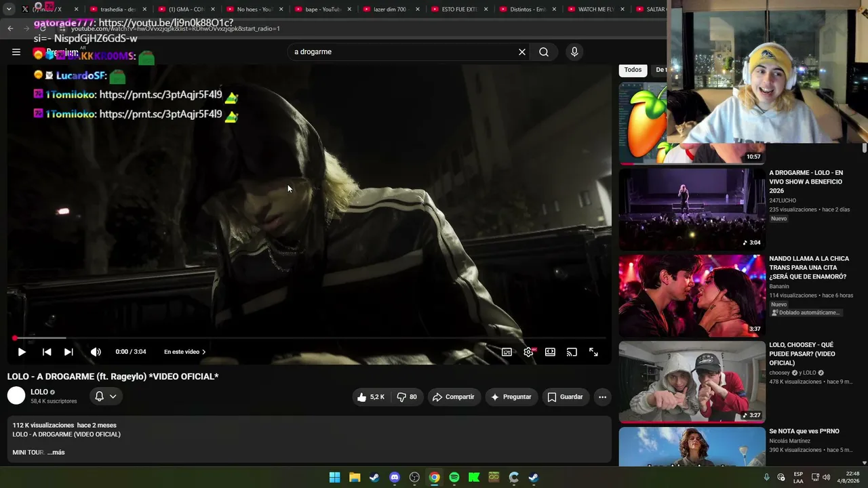Close the 'bape - YouTube' tab
Image resolution: width=868 pixels, height=488 pixels.
349,9
